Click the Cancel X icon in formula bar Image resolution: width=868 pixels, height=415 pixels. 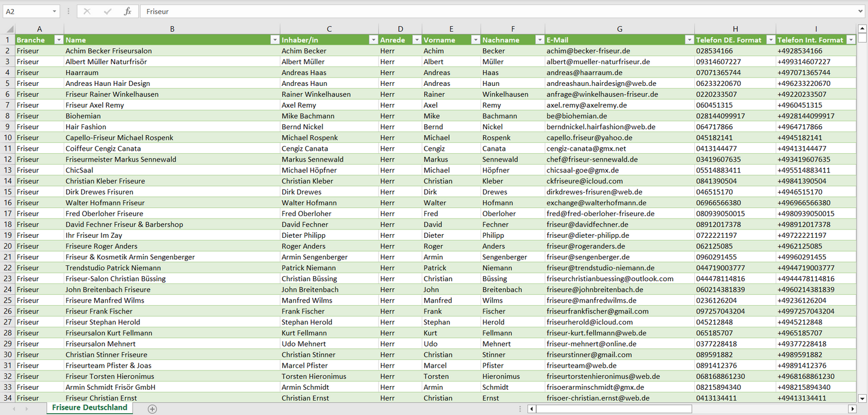point(87,11)
